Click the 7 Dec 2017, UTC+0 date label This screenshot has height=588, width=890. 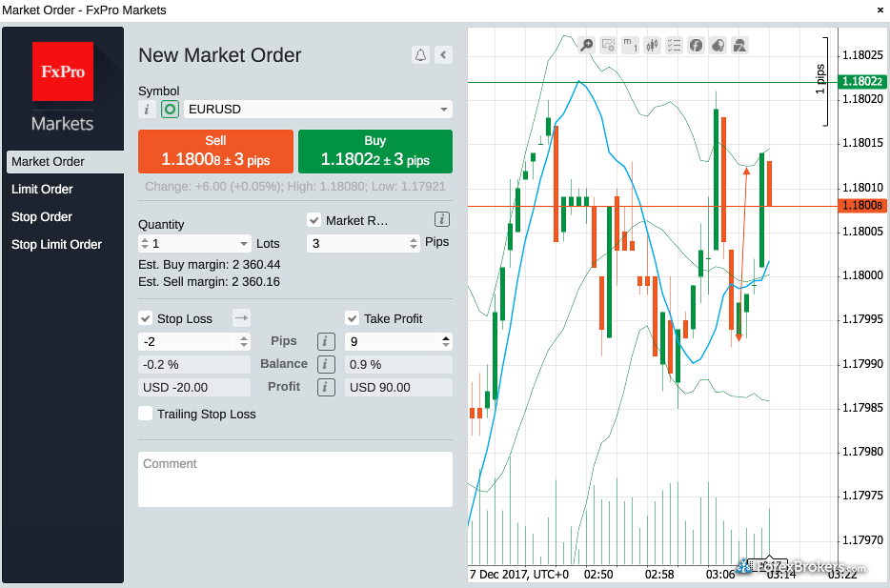click(518, 575)
